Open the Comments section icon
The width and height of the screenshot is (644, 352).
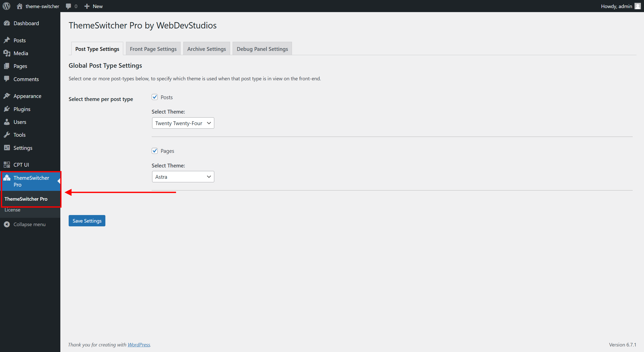[7, 79]
